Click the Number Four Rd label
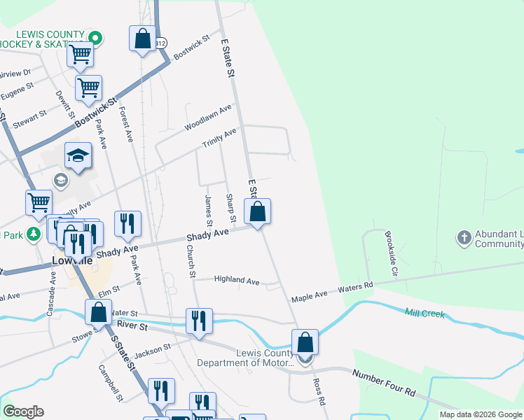Image resolution: width=524 pixels, height=420 pixels. (384, 383)
